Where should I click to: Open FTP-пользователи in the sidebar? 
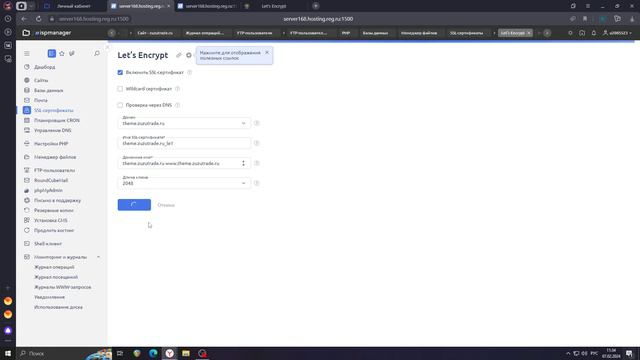click(54, 170)
